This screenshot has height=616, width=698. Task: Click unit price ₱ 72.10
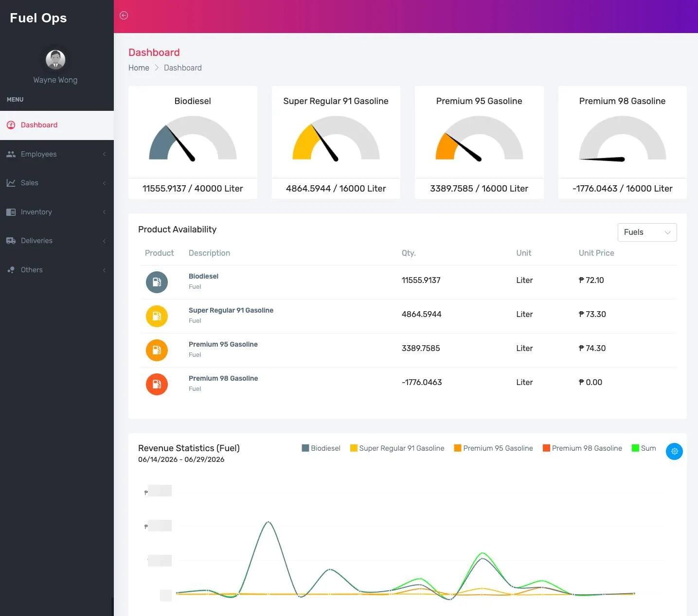(x=591, y=280)
